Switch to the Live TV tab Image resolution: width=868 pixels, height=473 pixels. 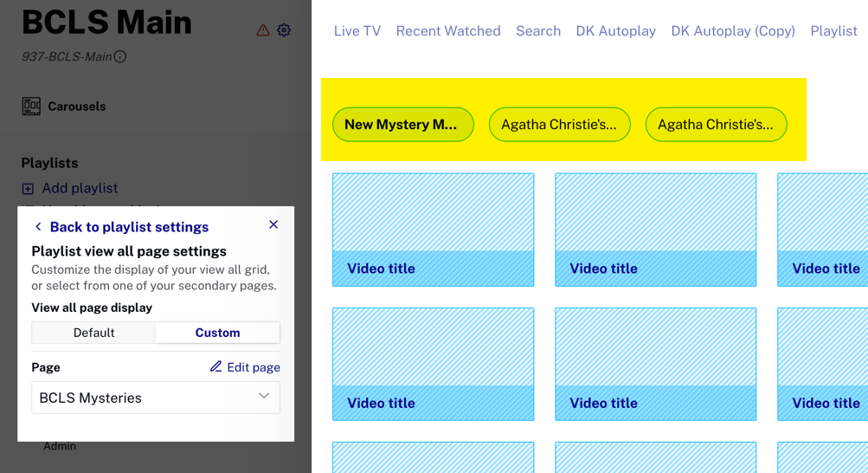[357, 31]
